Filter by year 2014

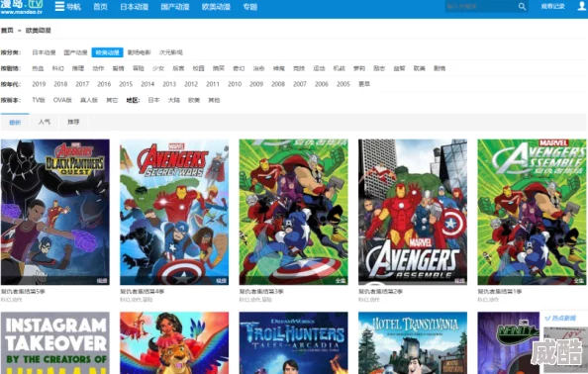[x=147, y=84]
